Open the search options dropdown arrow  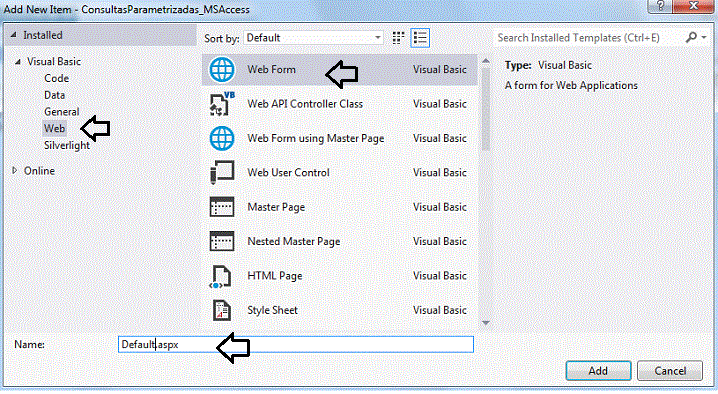pos(704,38)
